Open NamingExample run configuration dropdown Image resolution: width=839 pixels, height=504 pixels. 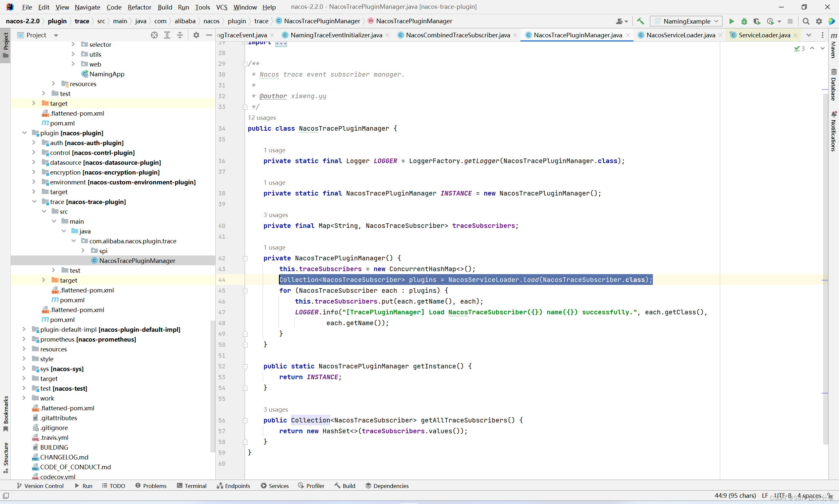pyautogui.click(x=686, y=21)
